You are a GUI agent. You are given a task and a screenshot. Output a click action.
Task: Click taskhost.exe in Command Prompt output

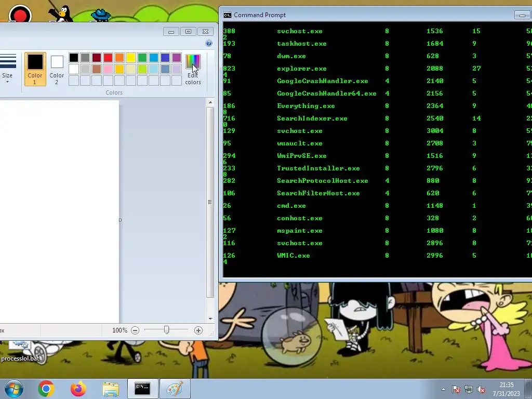302,44
